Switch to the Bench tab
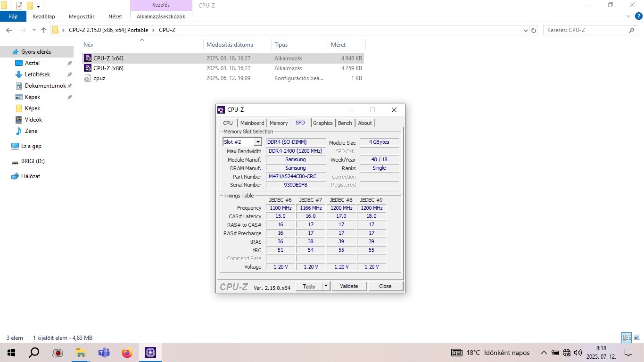Screen dimensions: 644x362 click(x=345, y=123)
